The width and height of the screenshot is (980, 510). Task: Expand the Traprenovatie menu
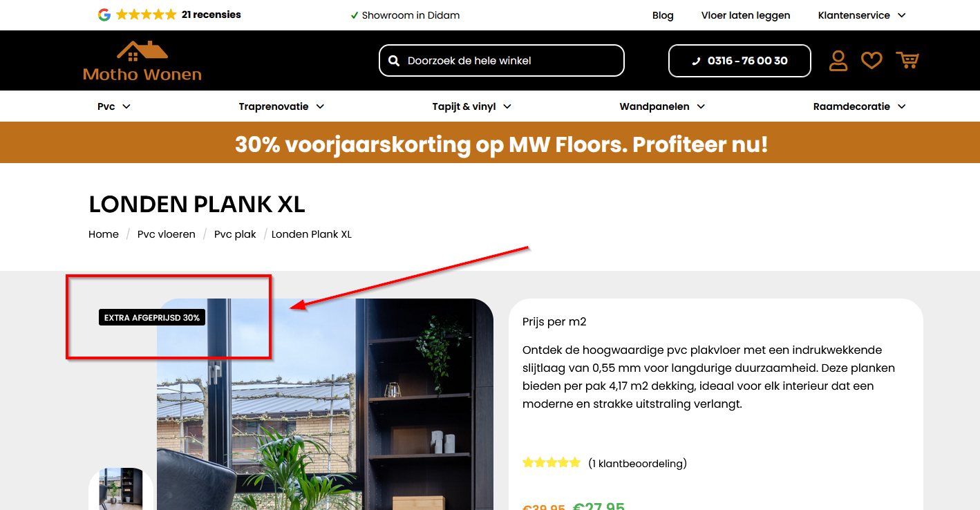[281, 106]
